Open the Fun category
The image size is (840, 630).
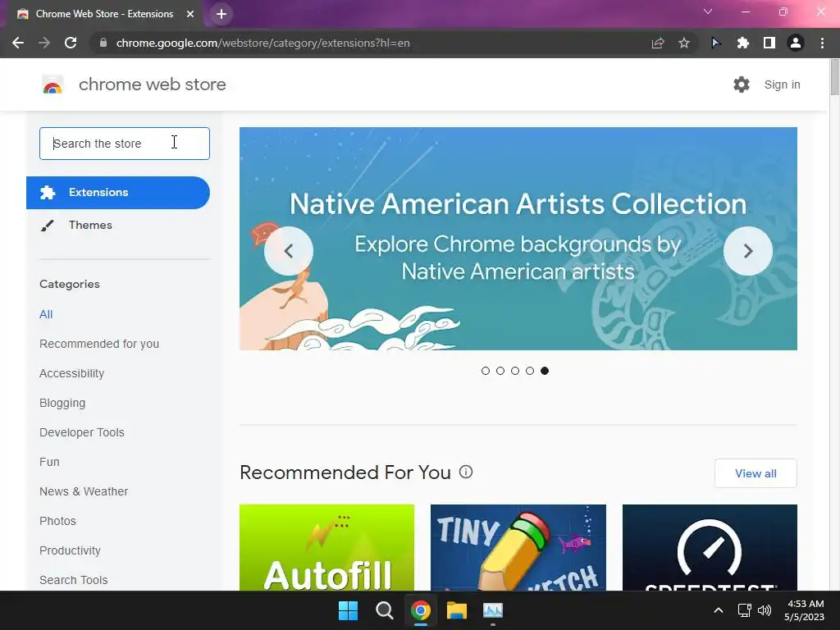click(x=49, y=462)
